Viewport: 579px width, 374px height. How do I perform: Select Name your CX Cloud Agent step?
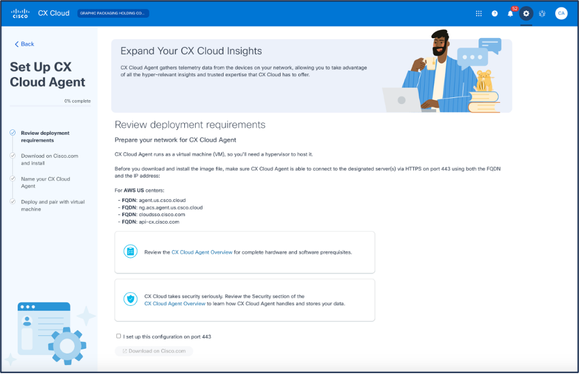[45, 182]
